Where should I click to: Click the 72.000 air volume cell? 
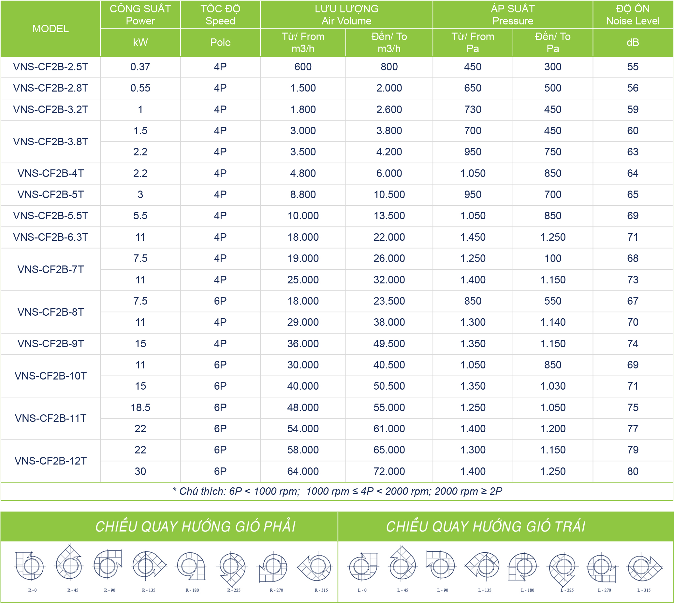coord(389,471)
